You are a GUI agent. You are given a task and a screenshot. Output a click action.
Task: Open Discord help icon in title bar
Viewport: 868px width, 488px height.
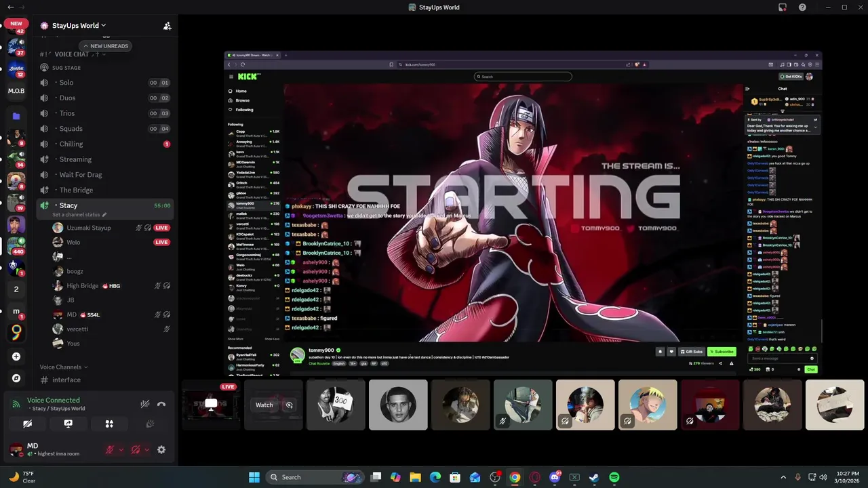tap(802, 7)
